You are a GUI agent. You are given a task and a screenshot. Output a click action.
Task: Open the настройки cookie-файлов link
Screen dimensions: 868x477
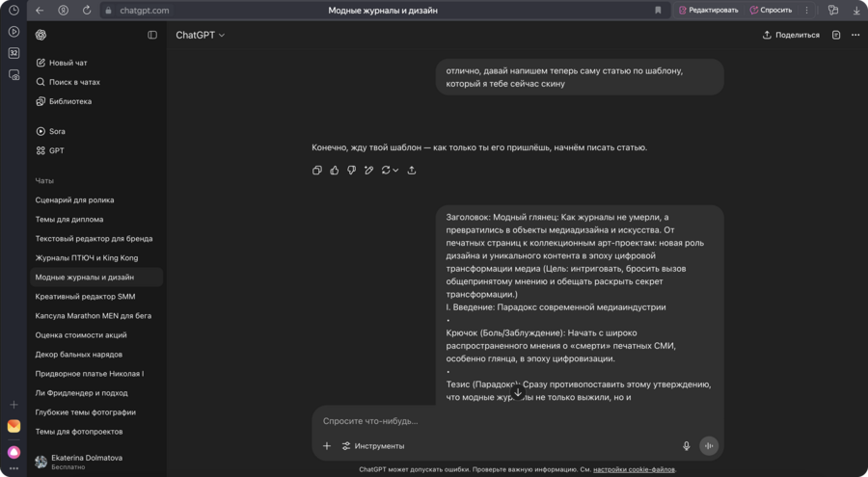(634, 469)
